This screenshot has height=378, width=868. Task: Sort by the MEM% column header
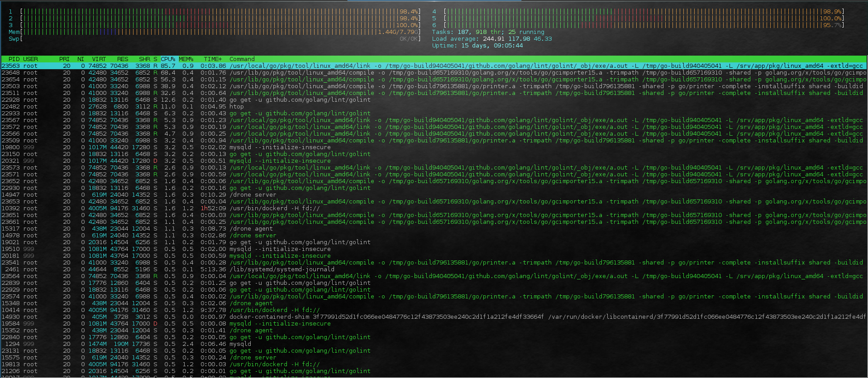pos(186,59)
